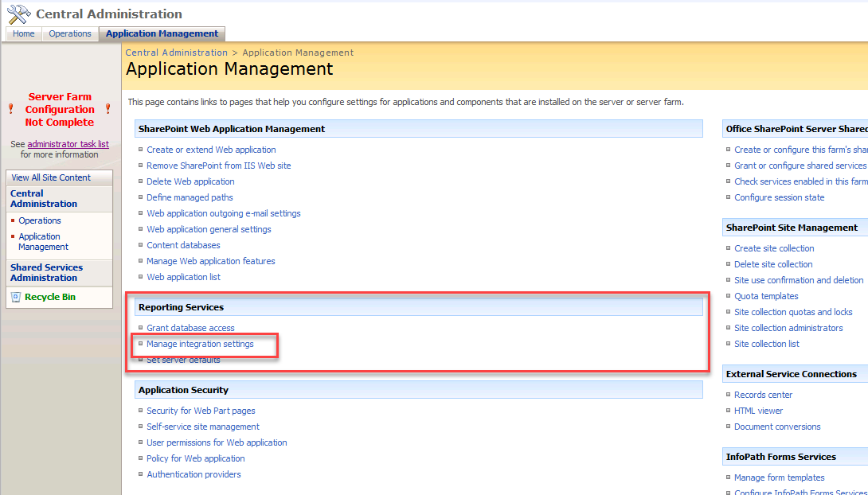
Task: Open Create or extend Web application
Action: [211, 150]
